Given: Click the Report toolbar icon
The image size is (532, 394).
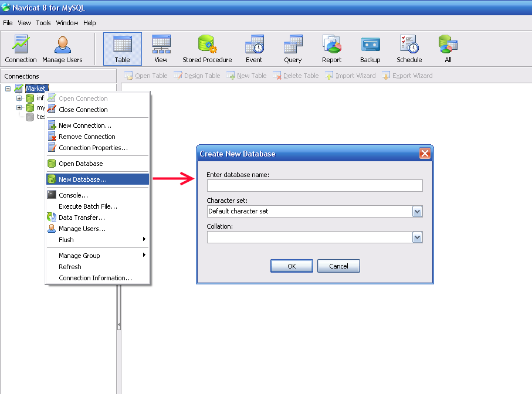Looking at the screenshot, I should tap(331, 49).
